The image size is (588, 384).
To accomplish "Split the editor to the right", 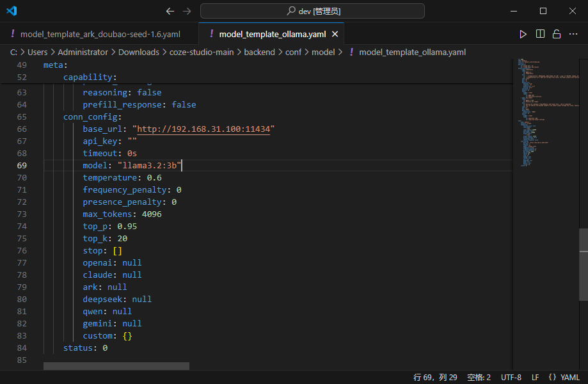I will 540,34.
